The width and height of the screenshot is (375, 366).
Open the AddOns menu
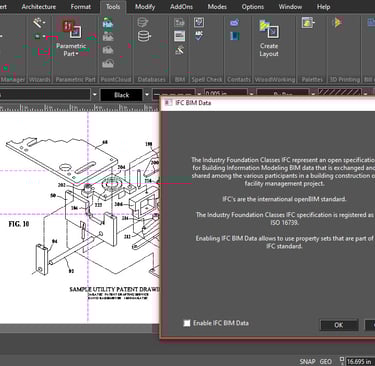(x=181, y=7)
